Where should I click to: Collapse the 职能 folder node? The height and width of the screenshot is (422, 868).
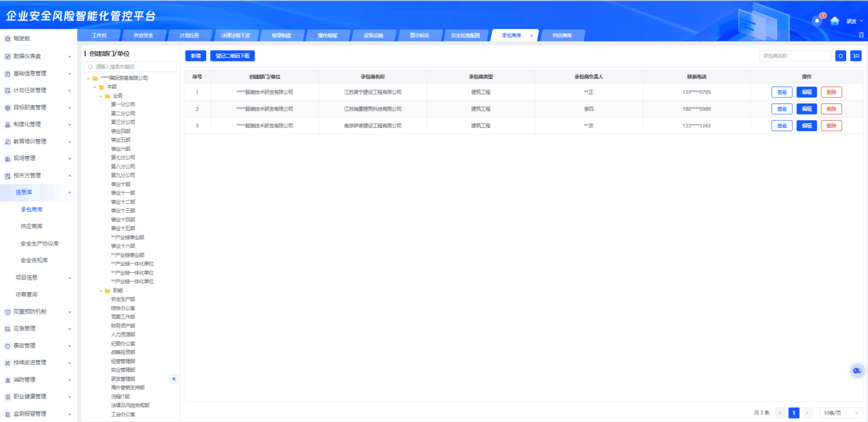(x=100, y=291)
